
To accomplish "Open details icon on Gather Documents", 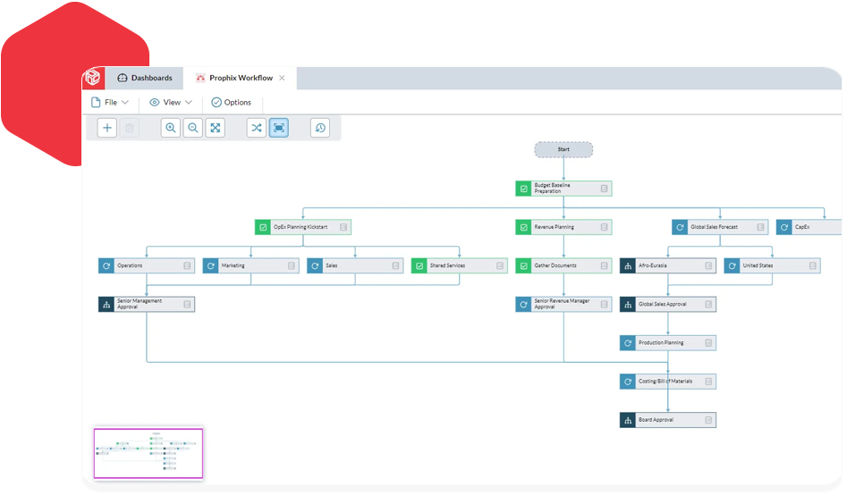I will (x=604, y=265).
